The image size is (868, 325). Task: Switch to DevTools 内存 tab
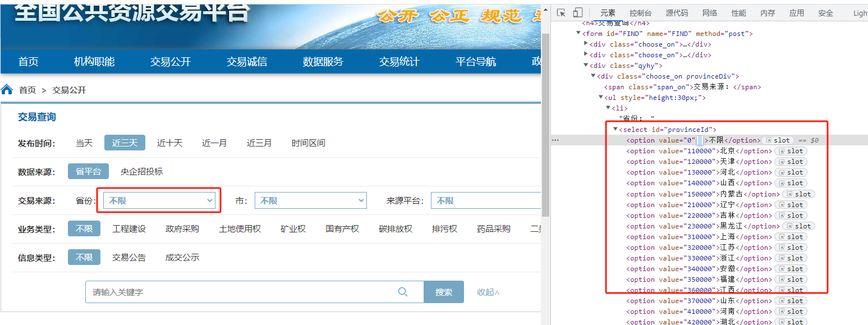(x=768, y=13)
